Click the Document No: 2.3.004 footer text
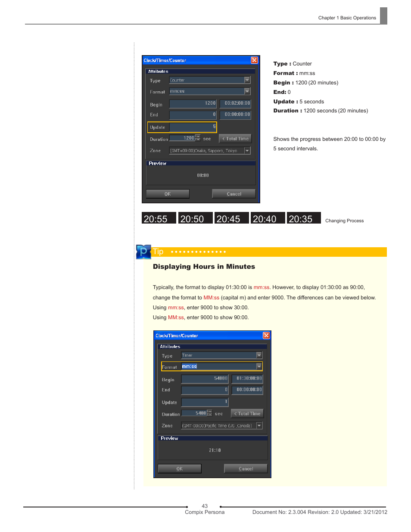This screenshot has height=532, width=411. point(320,512)
